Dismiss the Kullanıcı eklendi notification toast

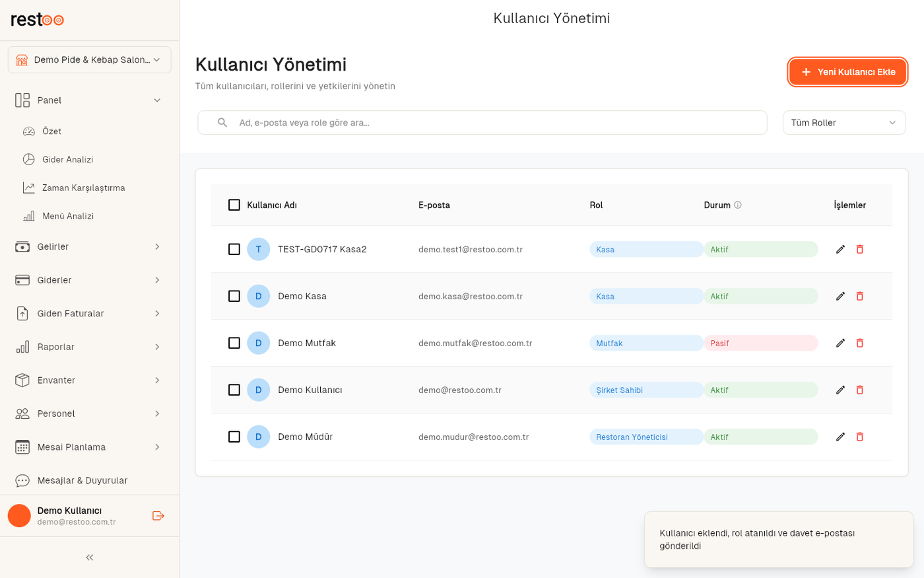[x=779, y=539]
